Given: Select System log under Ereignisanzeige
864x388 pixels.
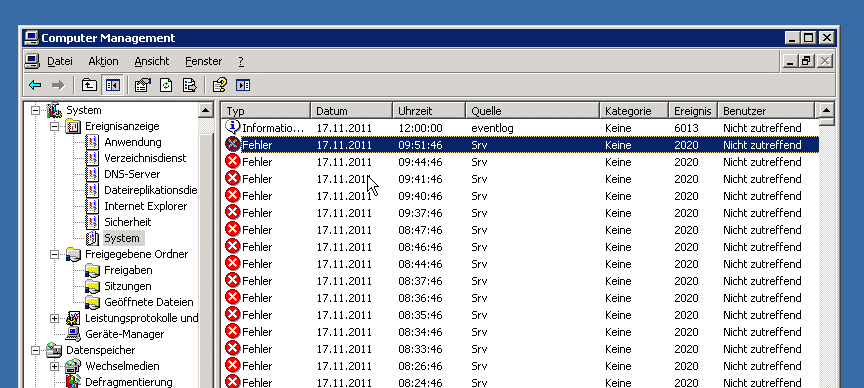Looking at the screenshot, I should (x=122, y=238).
